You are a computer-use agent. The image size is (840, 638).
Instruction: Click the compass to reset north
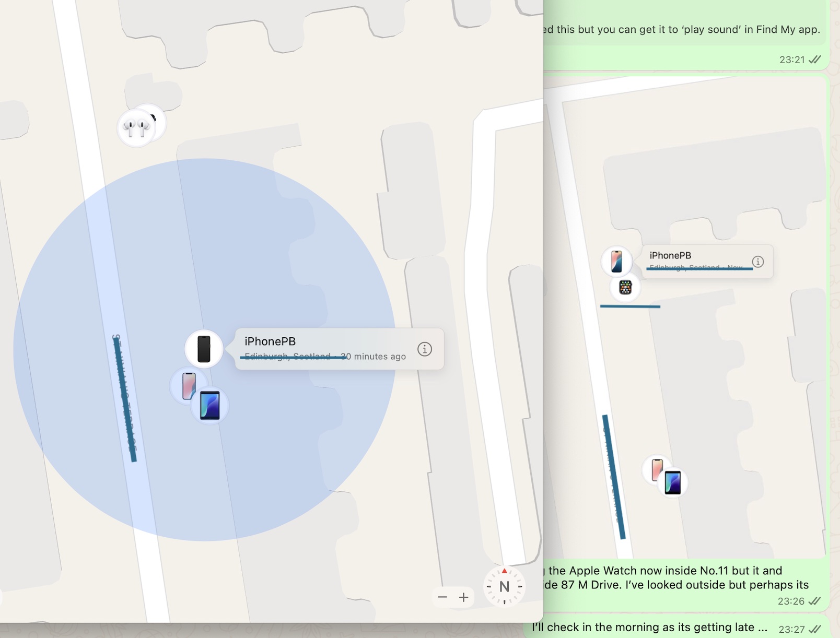pos(504,586)
